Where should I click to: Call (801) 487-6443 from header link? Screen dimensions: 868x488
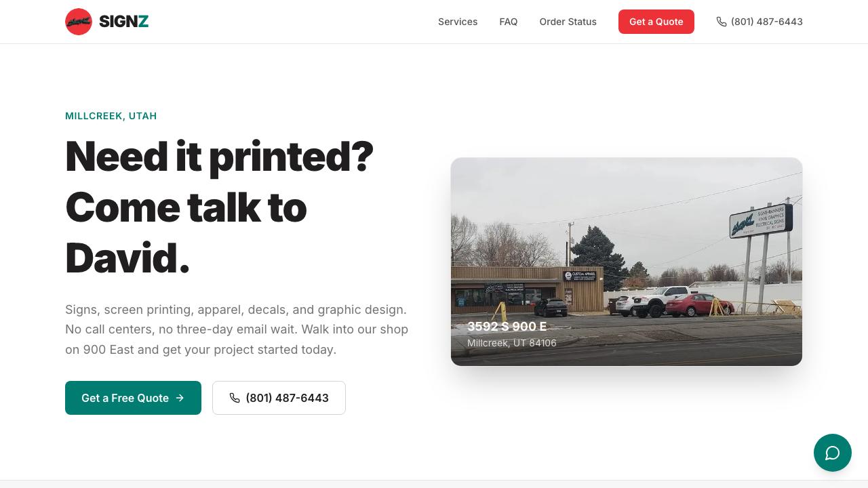click(759, 22)
